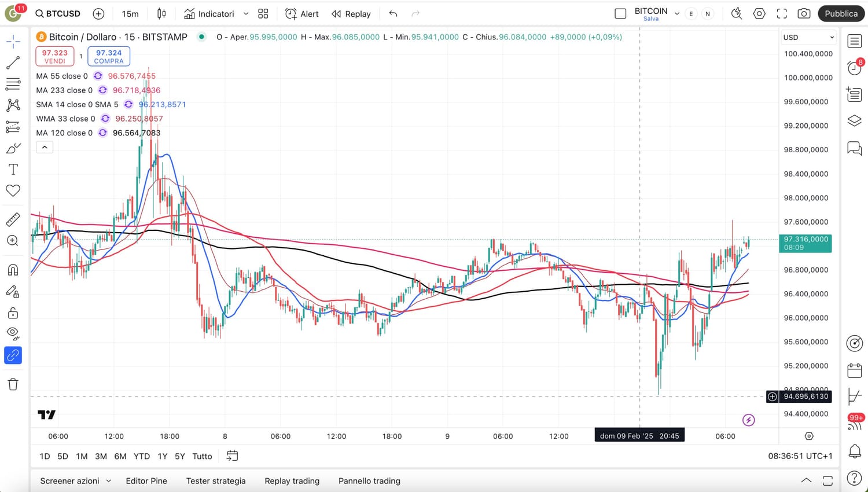Open the Replay trading tab
The width and height of the screenshot is (868, 492).
(292, 481)
